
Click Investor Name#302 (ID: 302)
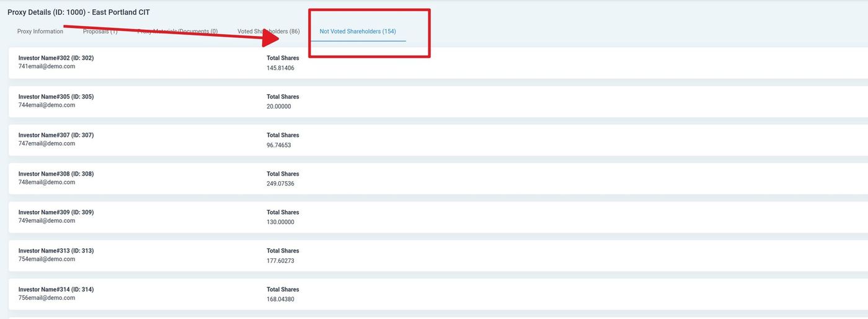[56, 58]
